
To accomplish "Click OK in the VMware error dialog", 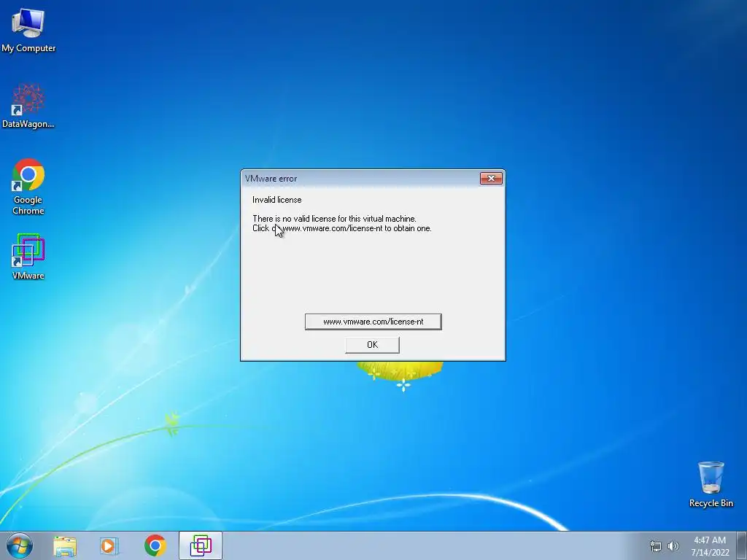I will tap(372, 345).
